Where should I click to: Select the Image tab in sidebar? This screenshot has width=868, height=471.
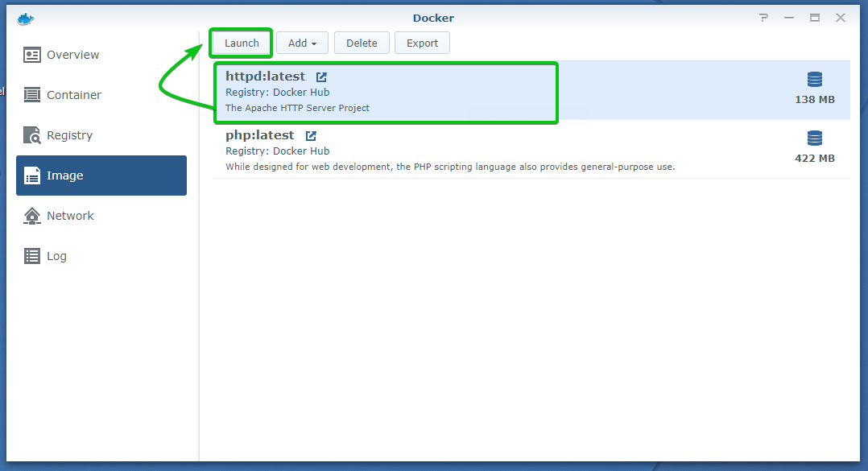tap(101, 176)
